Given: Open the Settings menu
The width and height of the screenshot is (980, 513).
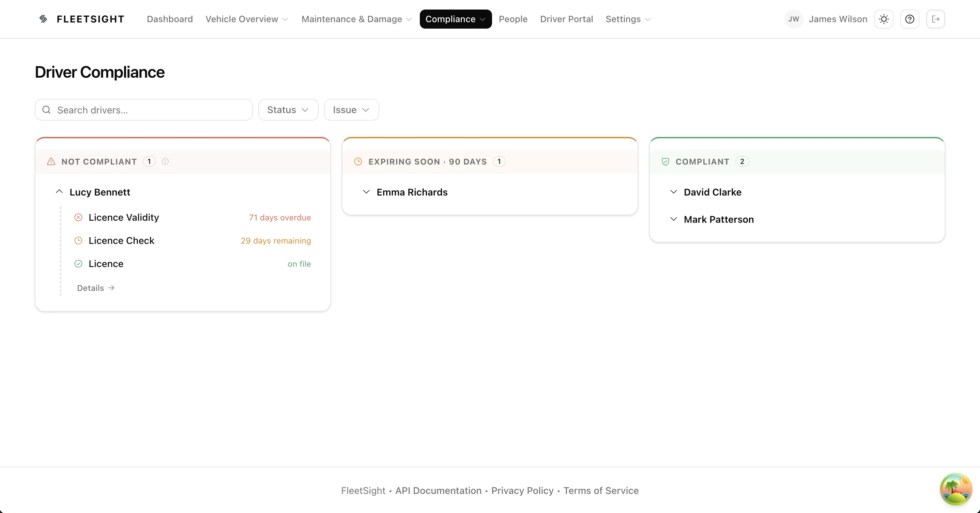Looking at the screenshot, I should [x=628, y=19].
